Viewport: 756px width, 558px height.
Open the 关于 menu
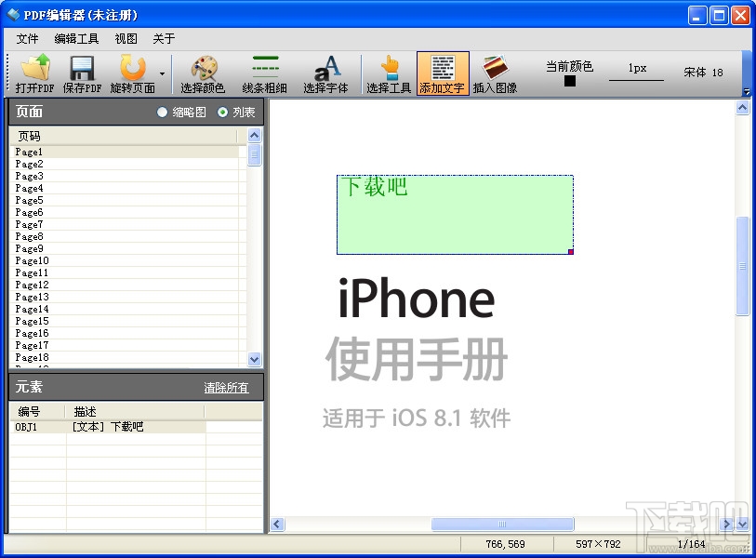164,38
